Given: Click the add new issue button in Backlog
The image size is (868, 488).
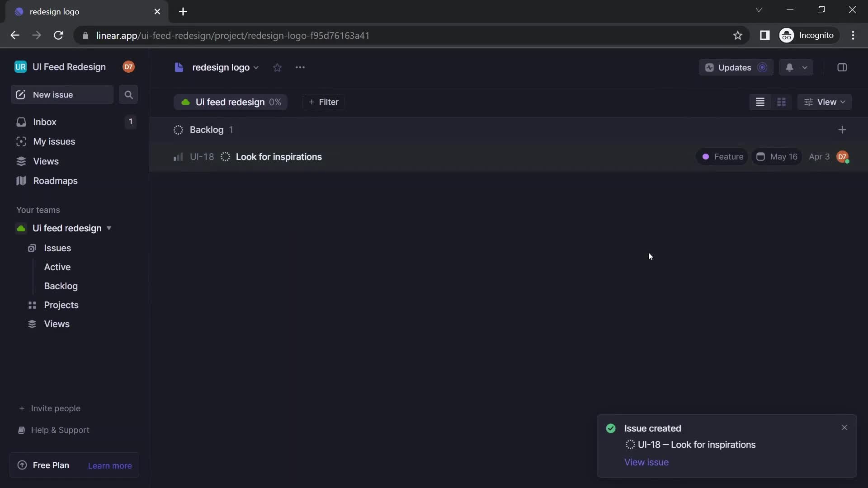Looking at the screenshot, I should 842,129.
